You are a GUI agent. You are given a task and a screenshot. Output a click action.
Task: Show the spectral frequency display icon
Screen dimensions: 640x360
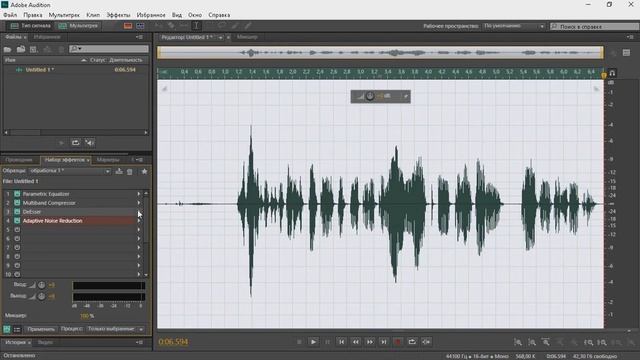[x=128, y=26]
